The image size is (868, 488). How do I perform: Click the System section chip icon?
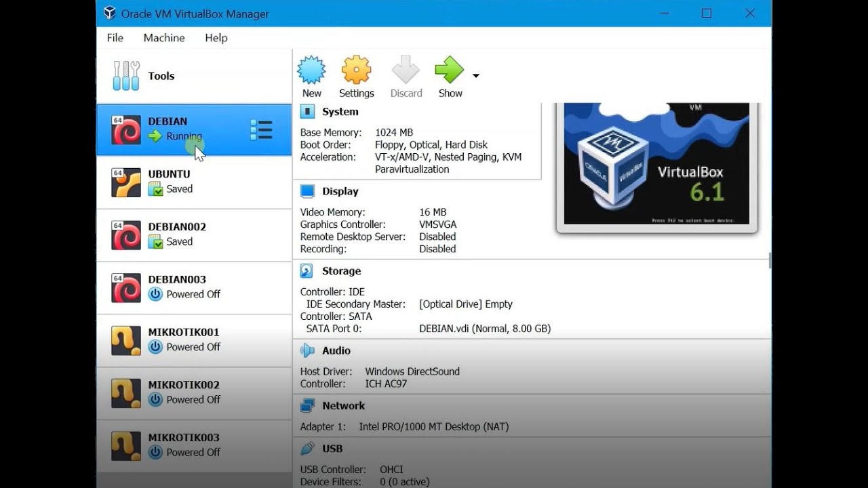click(x=307, y=112)
